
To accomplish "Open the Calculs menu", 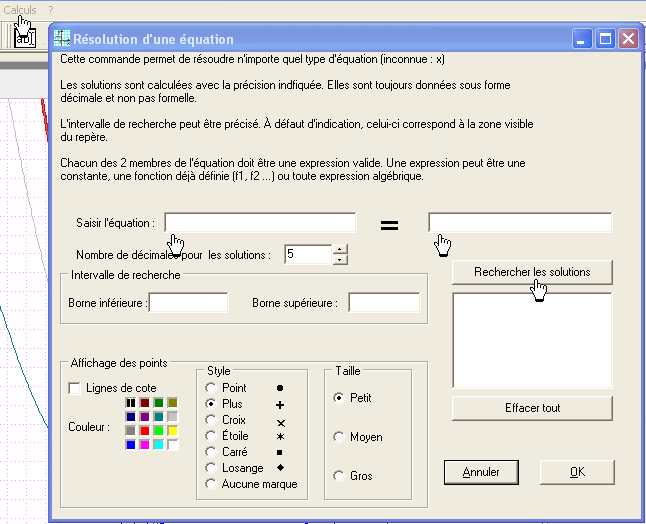I will click(20, 8).
